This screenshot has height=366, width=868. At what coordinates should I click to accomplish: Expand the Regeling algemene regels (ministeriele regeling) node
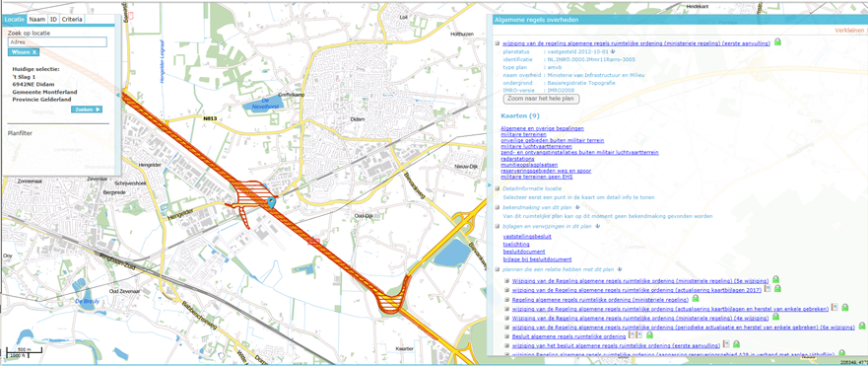tap(507, 300)
